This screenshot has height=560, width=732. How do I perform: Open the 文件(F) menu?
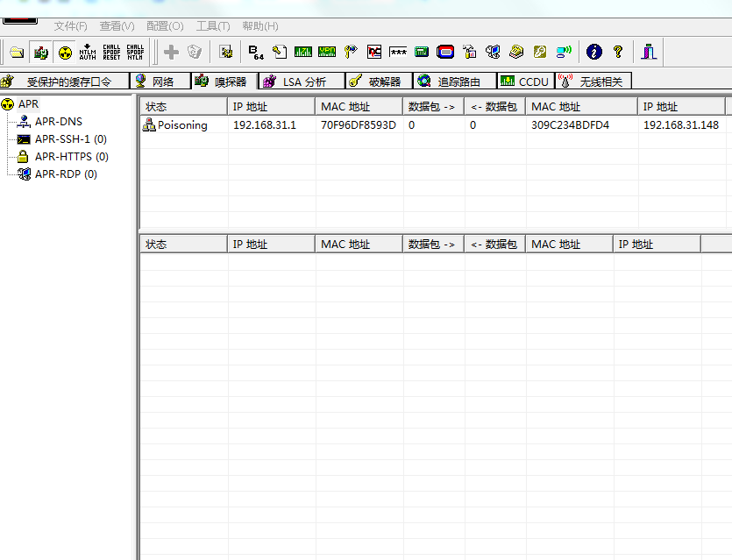(70, 26)
